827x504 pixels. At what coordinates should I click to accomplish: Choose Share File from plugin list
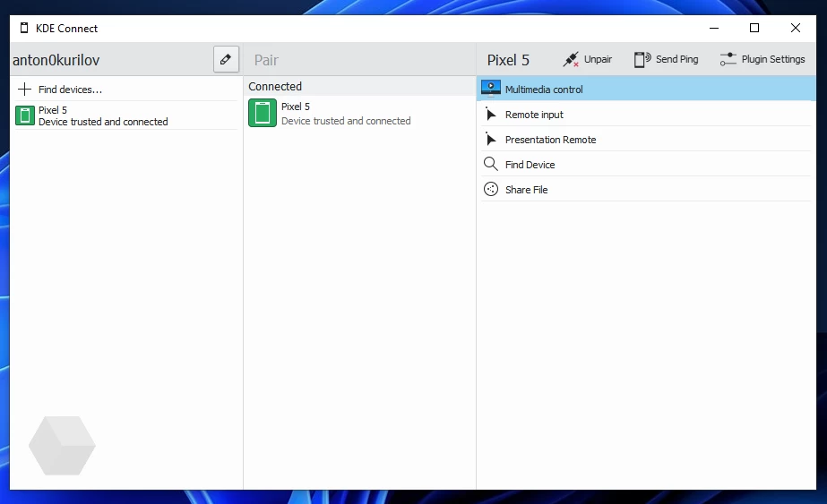click(x=526, y=190)
